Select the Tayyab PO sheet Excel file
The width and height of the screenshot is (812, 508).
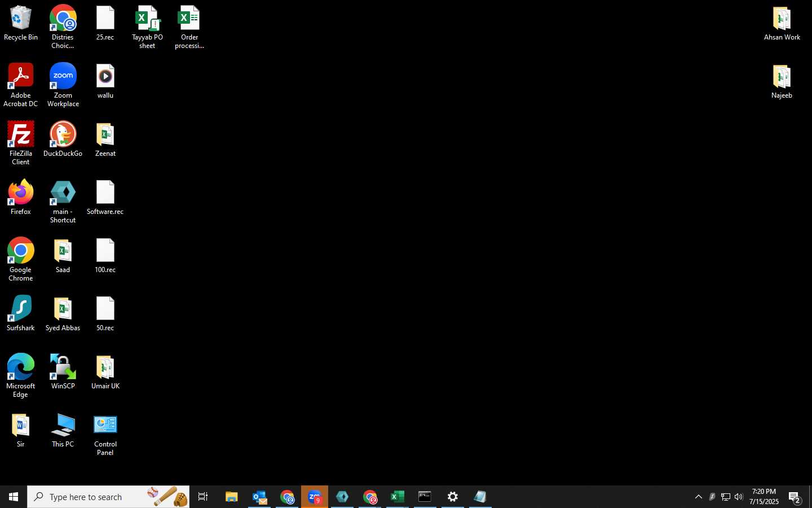pyautogui.click(x=147, y=27)
